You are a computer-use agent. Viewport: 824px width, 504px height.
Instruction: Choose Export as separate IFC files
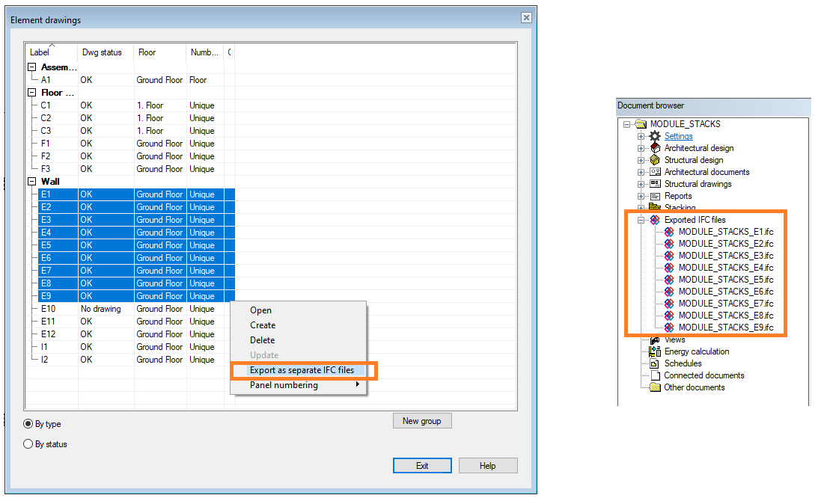coord(302,370)
